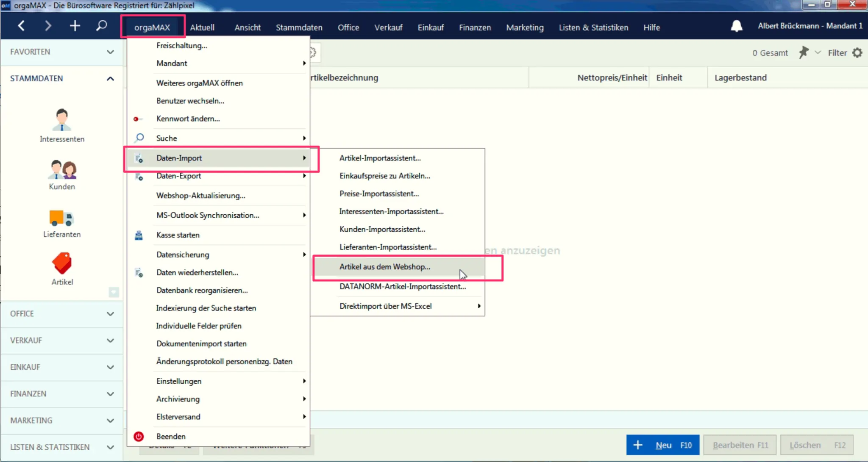This screenshot has width=868, height=462.
Task: Open the Marketing menu
Action: [525, 27]
